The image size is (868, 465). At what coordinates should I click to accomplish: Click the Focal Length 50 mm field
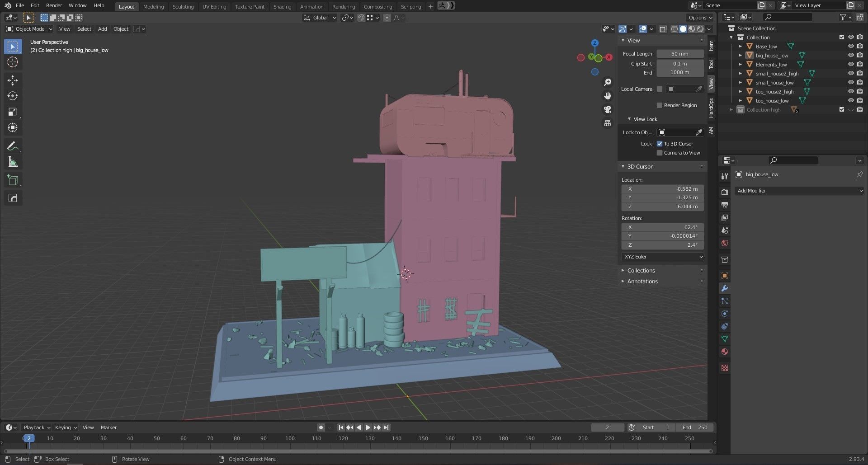[x=680, y=54]
